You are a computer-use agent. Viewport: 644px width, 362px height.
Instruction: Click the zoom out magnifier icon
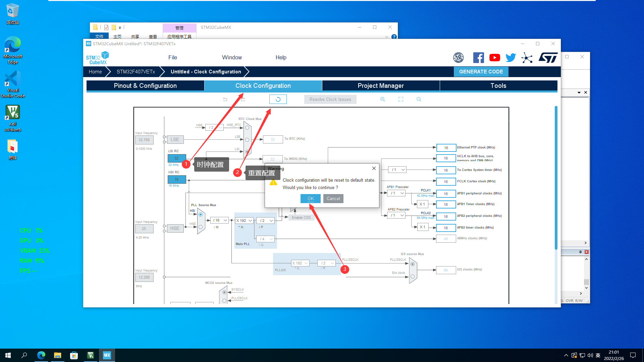(x=419, y=99)
